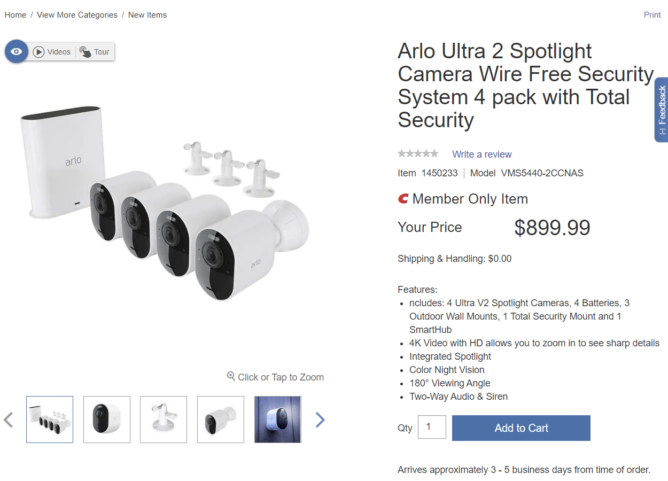Open View More Categories breadcrumb

78,15
